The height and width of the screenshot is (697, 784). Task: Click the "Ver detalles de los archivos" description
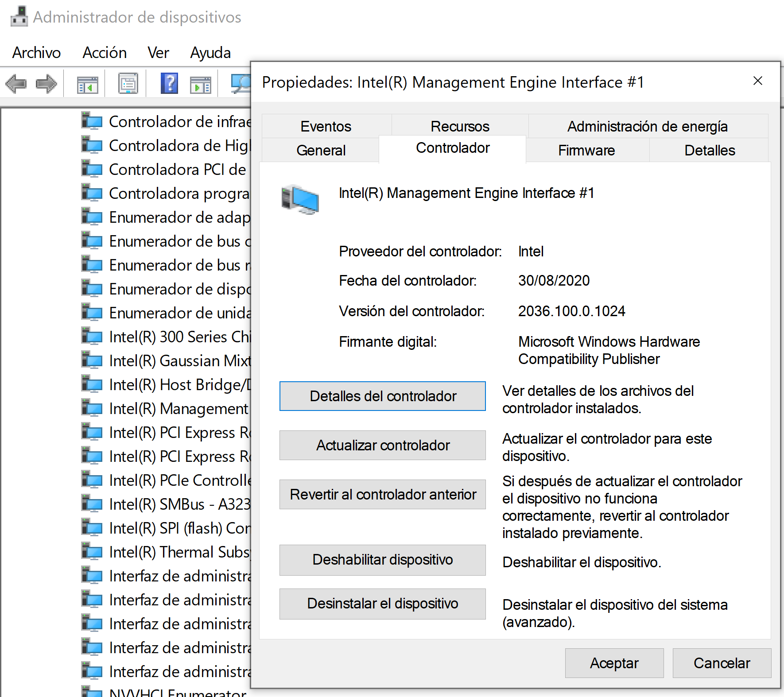[x=598, y=399]
